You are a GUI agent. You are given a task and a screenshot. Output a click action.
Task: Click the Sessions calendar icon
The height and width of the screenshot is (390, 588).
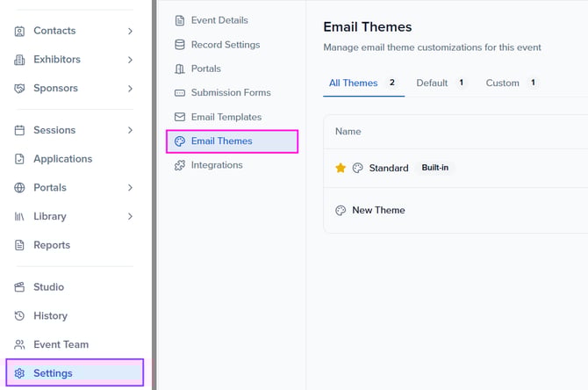(19, 130)
